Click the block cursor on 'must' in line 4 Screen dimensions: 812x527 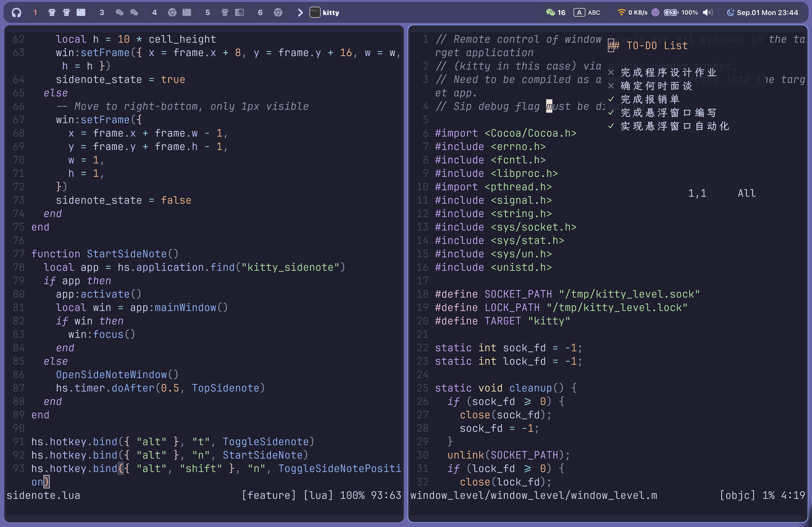tap(549, 106)
